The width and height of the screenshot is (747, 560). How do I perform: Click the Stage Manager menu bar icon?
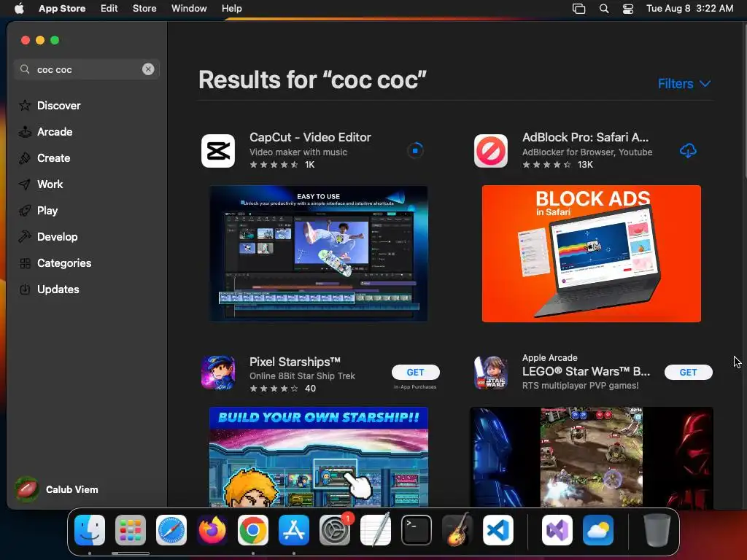pos(578,9)
